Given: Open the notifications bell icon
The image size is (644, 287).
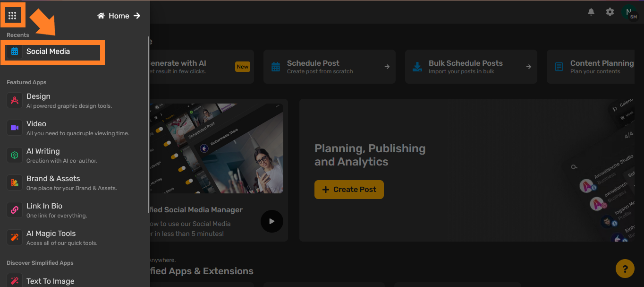Looking at the screenshot, I should tap(591, 12).
